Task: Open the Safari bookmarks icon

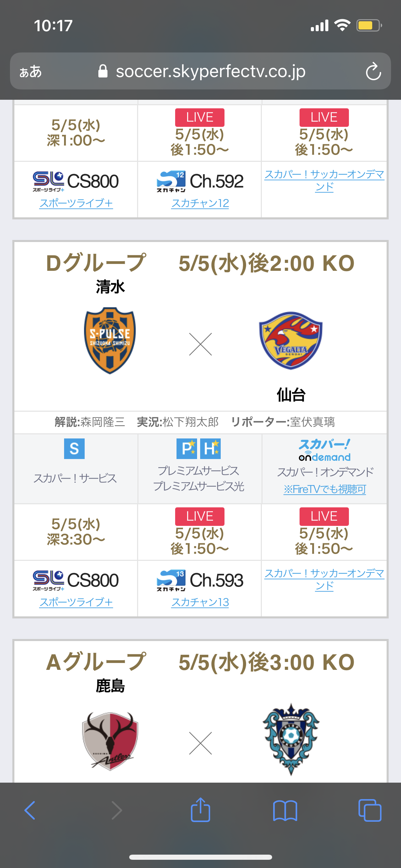Action: coord(285,810)
